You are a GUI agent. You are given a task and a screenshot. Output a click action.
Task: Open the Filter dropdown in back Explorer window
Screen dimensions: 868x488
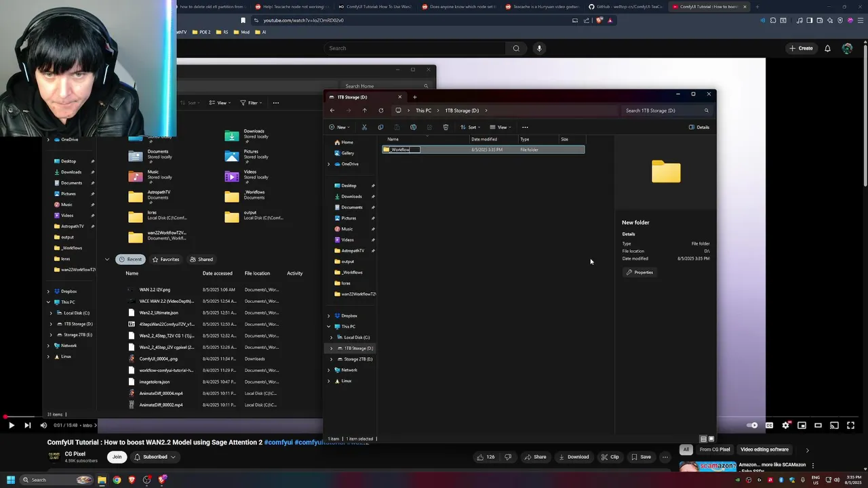point(250,103)
